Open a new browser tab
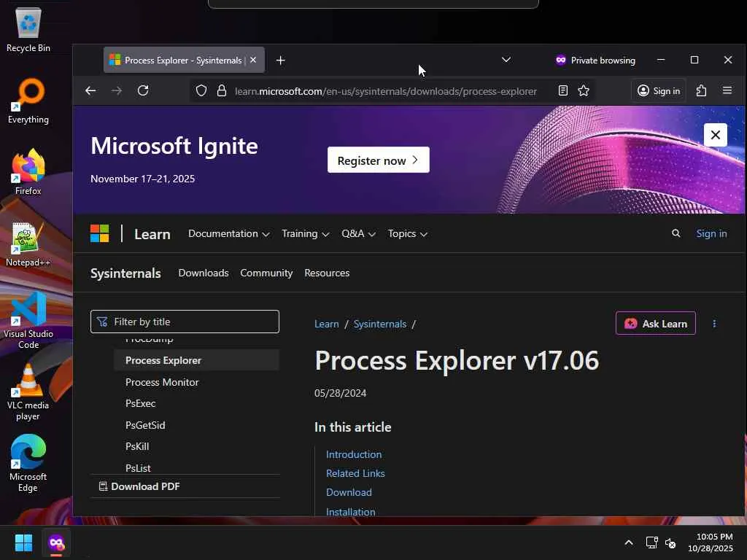This screenshot has width=747, height=560. (x=281, y=61)
